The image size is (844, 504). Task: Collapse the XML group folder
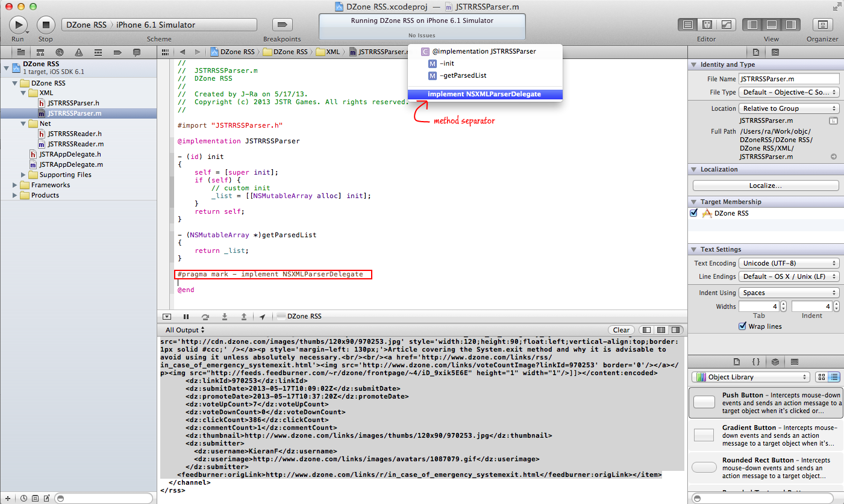pyautogui.click(x=24, y=93)
